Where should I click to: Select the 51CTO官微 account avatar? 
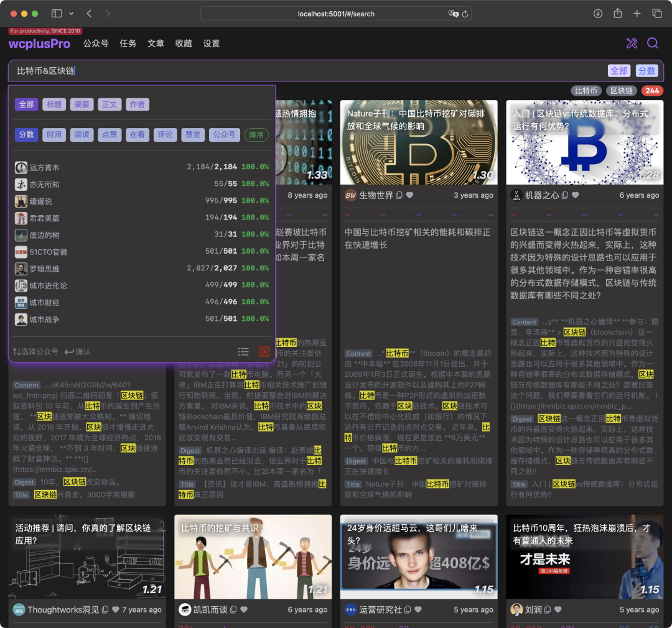coord(21,252)
